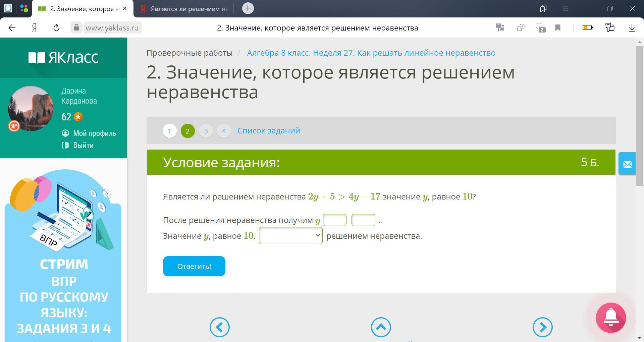644x342 pixels.
Task: Click the pink notification bell
Action: tap(611, 318)
